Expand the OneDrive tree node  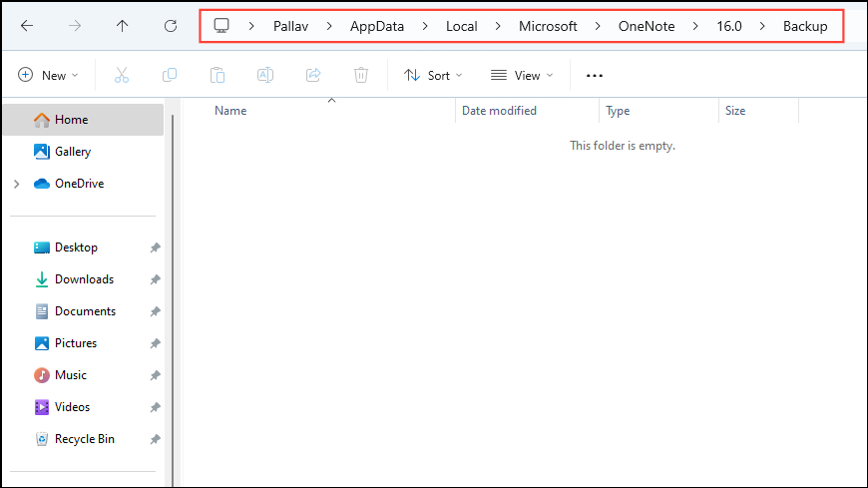point(17,184)
